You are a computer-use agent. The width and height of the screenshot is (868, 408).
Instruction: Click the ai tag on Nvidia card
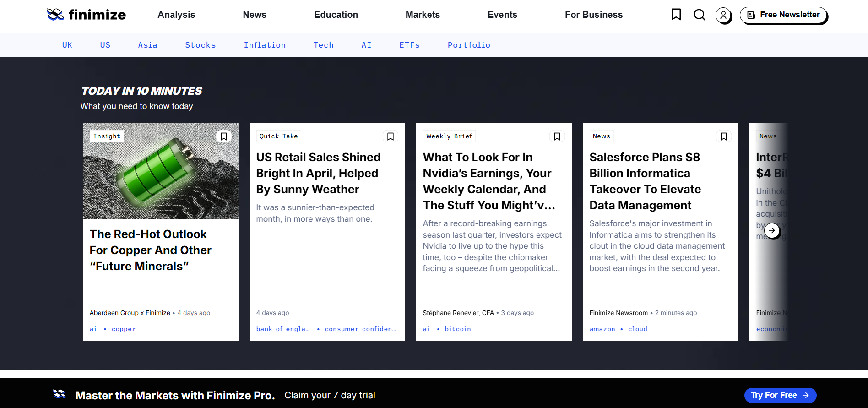click(x=427, y=329)
